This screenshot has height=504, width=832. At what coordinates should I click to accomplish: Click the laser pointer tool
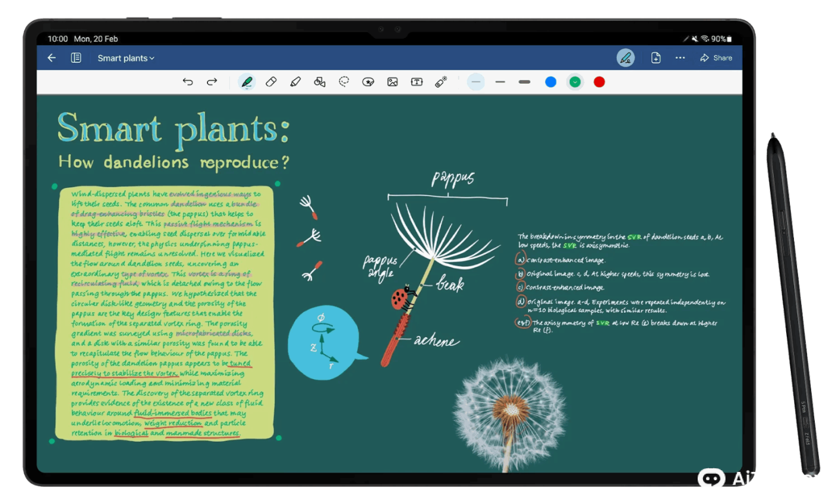[441, 82]
